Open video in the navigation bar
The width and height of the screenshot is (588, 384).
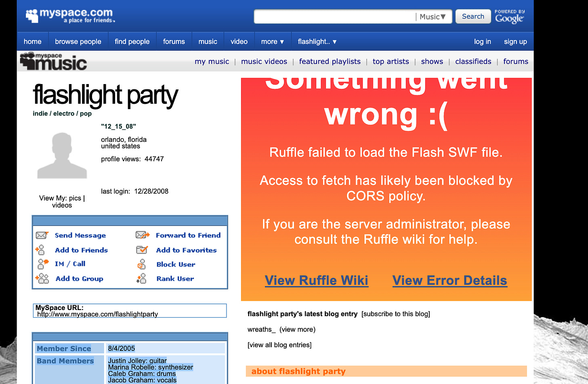pyautogui.click(x=239, y=42)
